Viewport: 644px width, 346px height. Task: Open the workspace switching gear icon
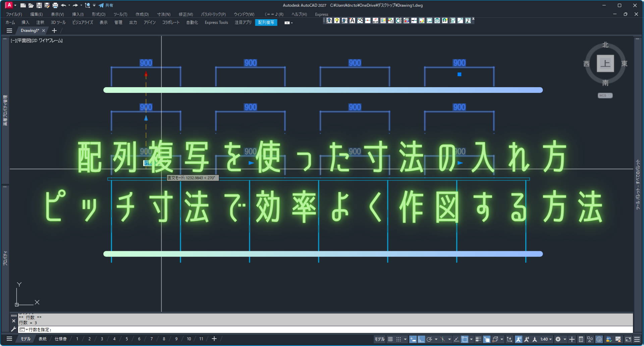[x=558, y=339]
